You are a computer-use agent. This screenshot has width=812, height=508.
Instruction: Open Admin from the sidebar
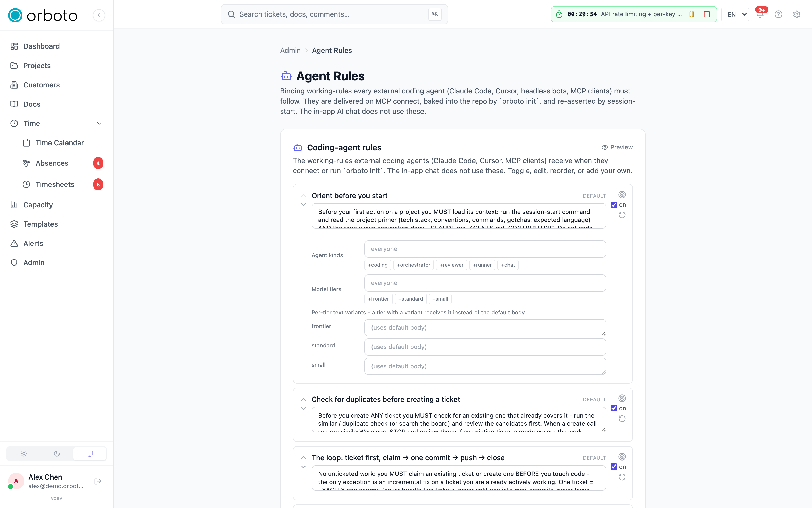pyautogui.click(x=56, y=263)
